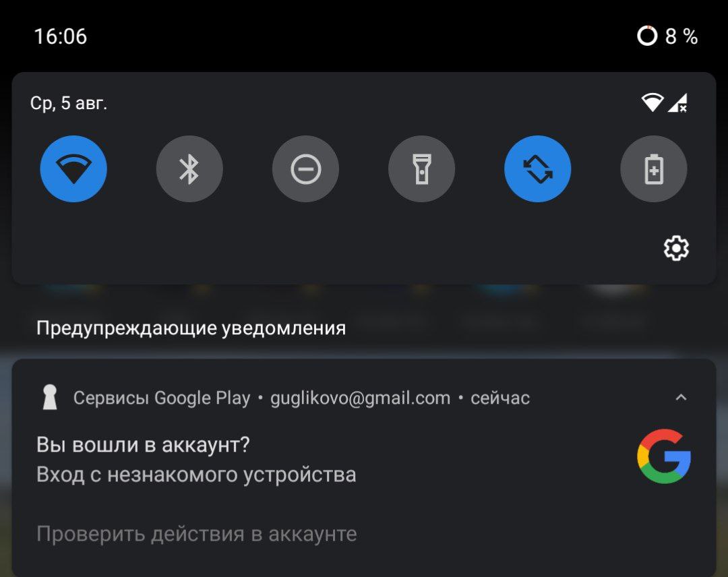Viewport: 728px width, 577px height.
Task: Tap guglikovo@gmail.com in the notification header
Action: [360, 398]
